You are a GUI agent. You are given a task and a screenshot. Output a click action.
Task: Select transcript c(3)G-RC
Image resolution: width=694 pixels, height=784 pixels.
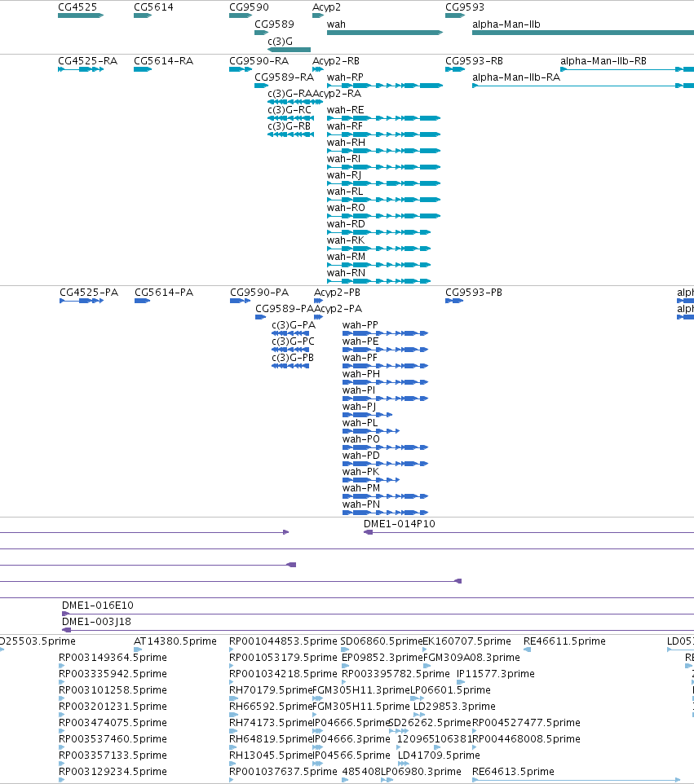point(290,110)
